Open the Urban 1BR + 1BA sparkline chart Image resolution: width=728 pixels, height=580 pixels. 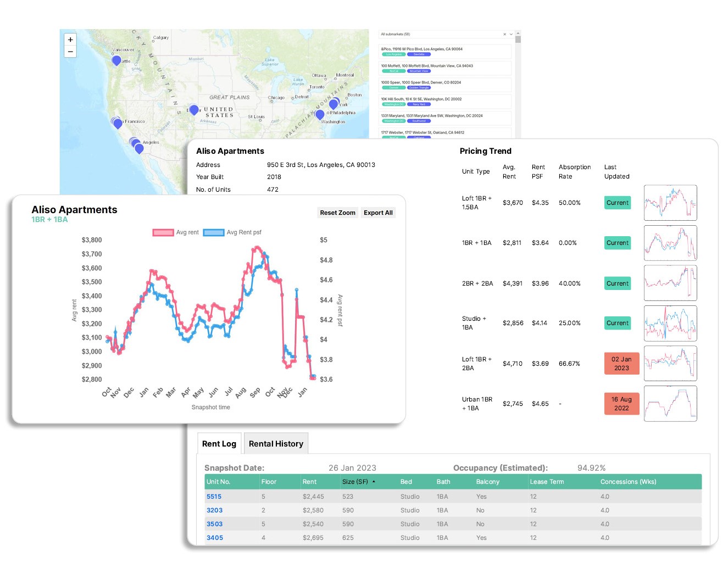coord(670,404)
